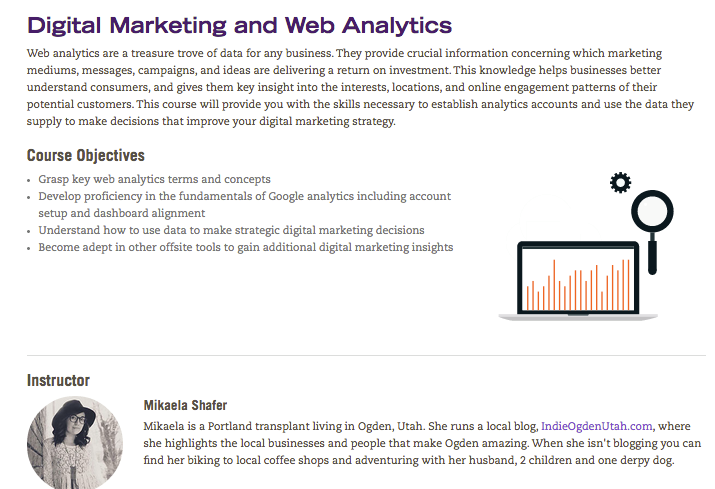Screen dimensions: 715x489
Task: Open the IndieOgdenUtah.com link
Action: tap(596, 425)
